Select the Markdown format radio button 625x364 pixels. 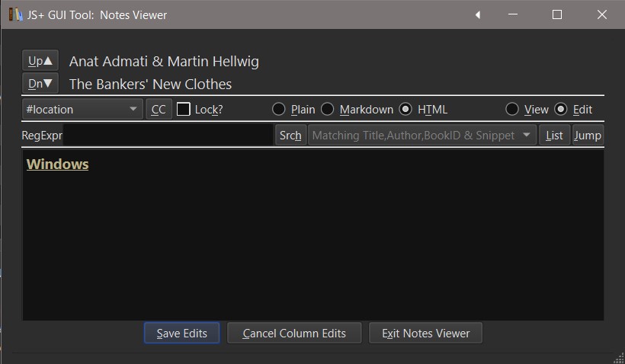click(328, 109)
